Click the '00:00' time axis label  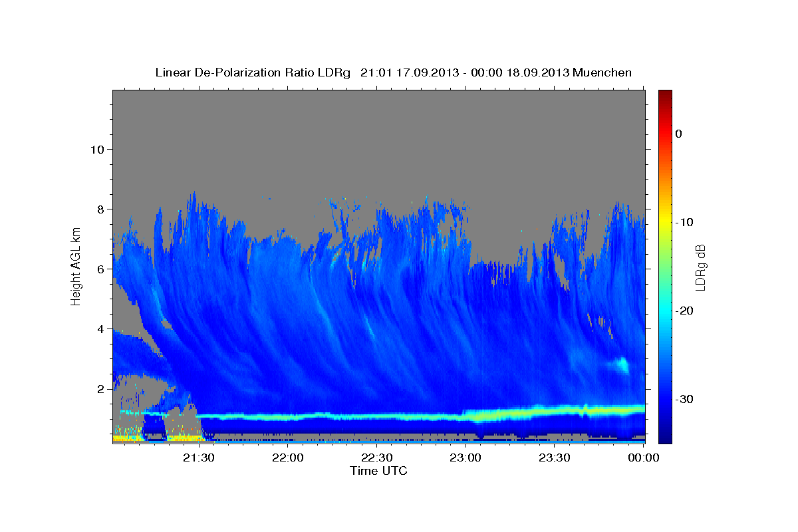pos(644,458)
